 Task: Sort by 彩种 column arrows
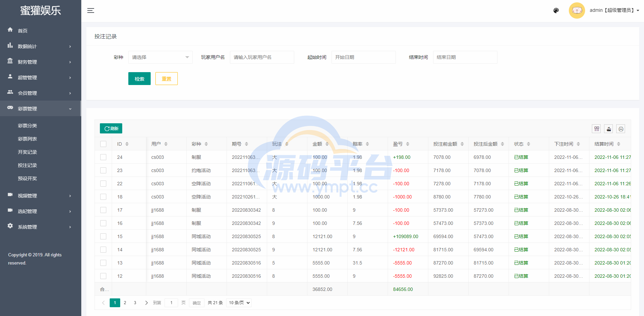[x=206, y=144]
